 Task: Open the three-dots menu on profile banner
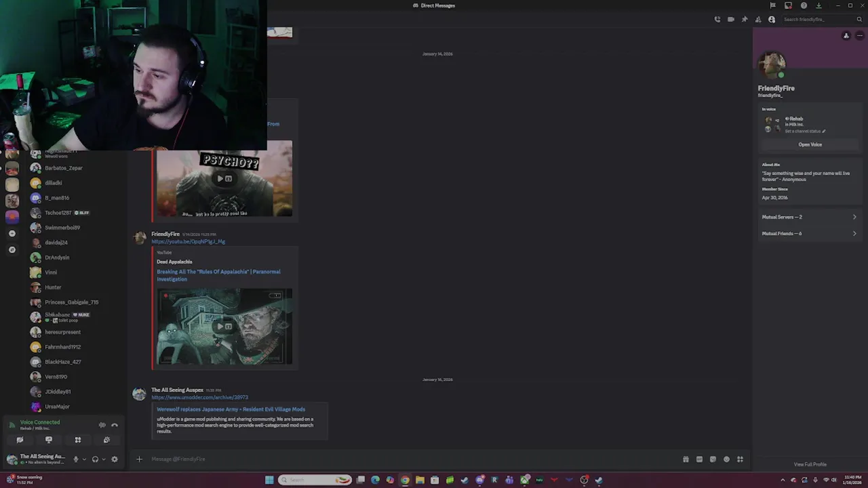(859, 36)
